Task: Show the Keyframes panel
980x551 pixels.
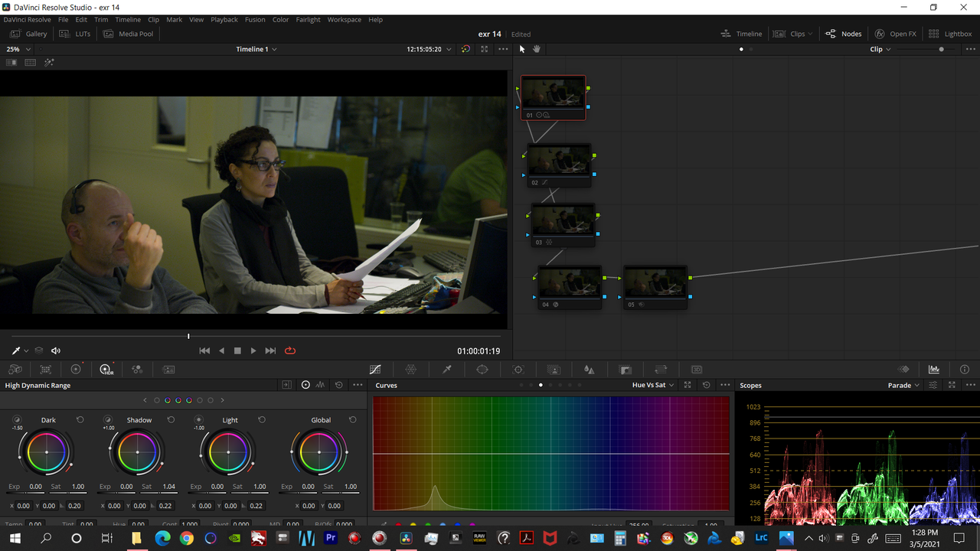Action: [x=904, y=370]
